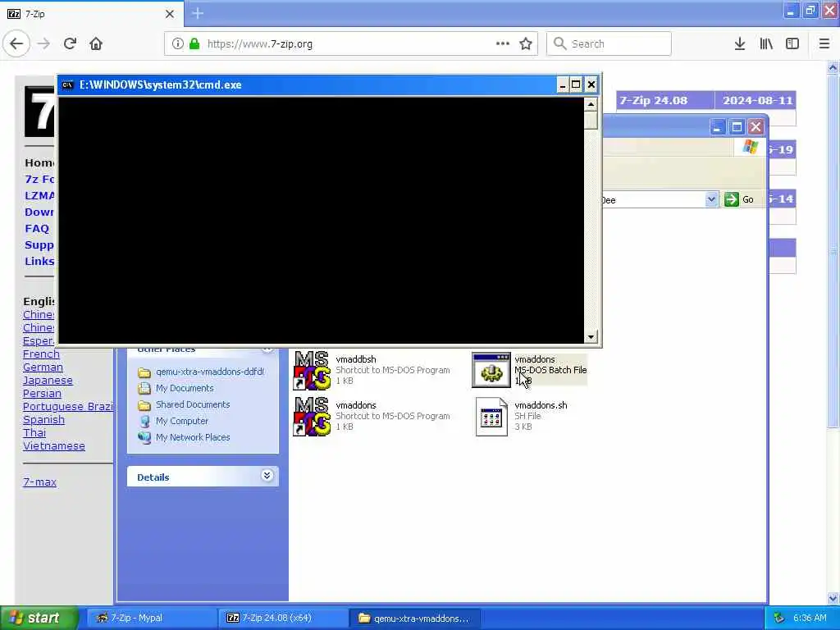Open the cmd.exe title bar system icon
The image size is (840, 630).
(x=67, y=84)
